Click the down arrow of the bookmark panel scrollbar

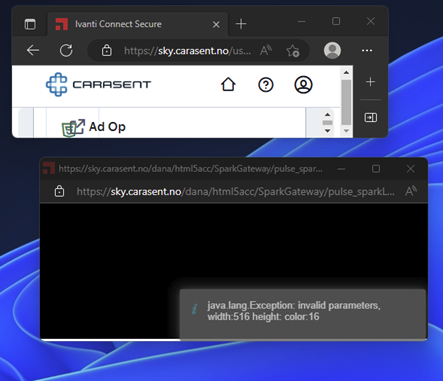327,131
